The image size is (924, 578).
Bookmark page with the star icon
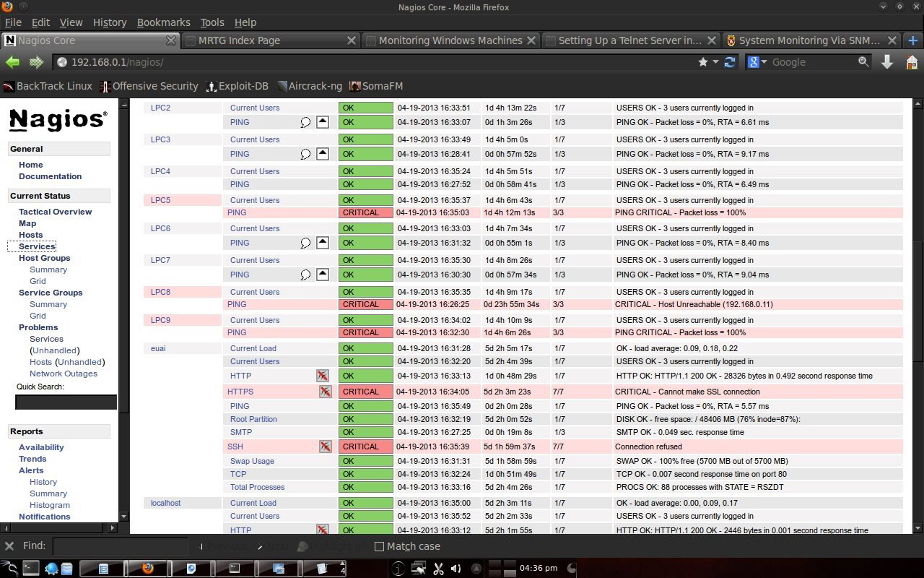[x=703, y=62]
